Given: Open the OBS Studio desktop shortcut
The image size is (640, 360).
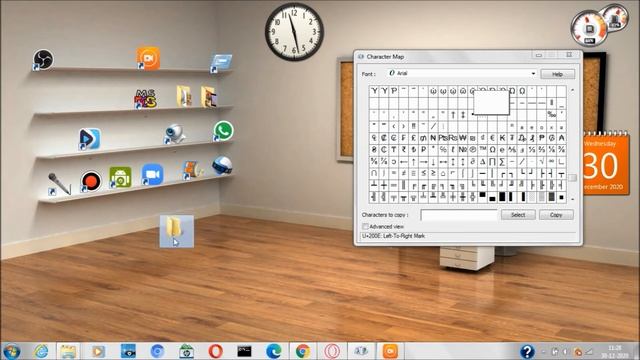Looking at the screenshot, I should [43, 60].
